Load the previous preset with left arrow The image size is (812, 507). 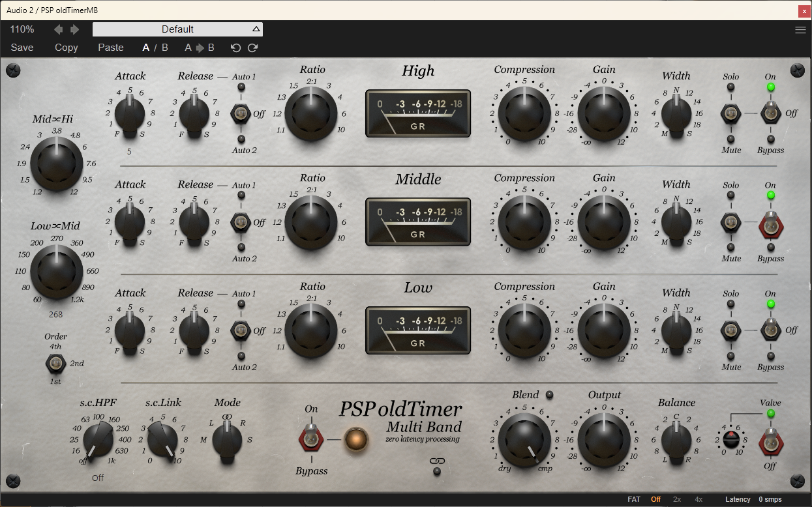point(59,29)
